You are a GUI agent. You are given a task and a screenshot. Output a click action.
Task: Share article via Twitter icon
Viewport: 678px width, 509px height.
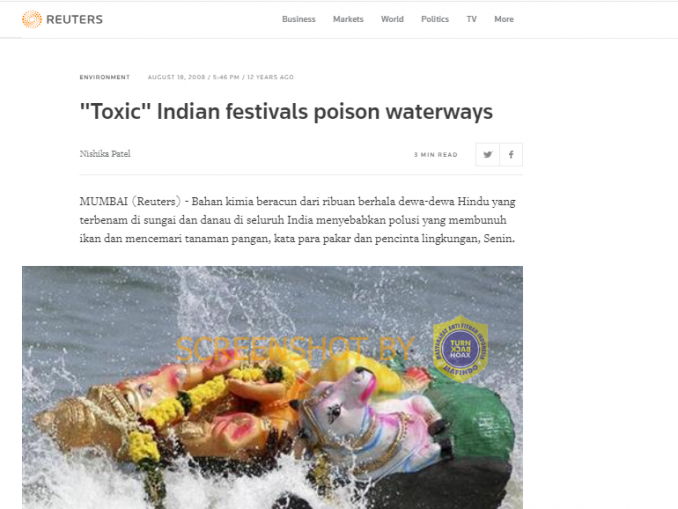pyautogui.click(x=488, y=154)
